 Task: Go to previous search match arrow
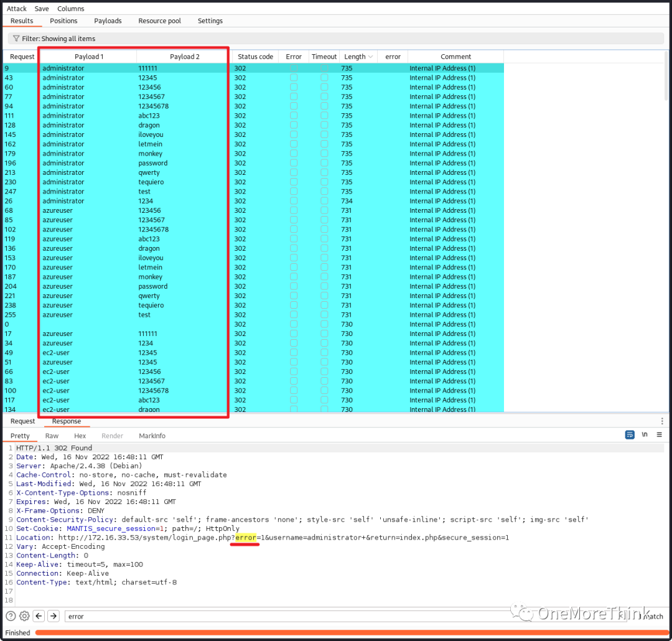(39, 616)
